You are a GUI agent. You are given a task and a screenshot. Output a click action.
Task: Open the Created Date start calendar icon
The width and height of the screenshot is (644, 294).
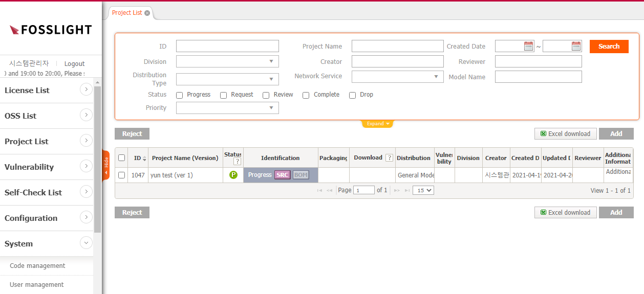pyautogui.click(x=529, y=47)
